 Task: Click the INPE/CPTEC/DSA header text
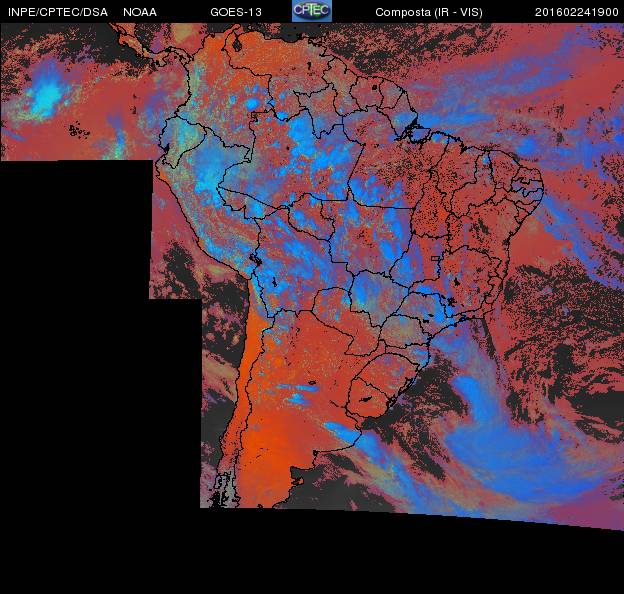click(58, 12)
